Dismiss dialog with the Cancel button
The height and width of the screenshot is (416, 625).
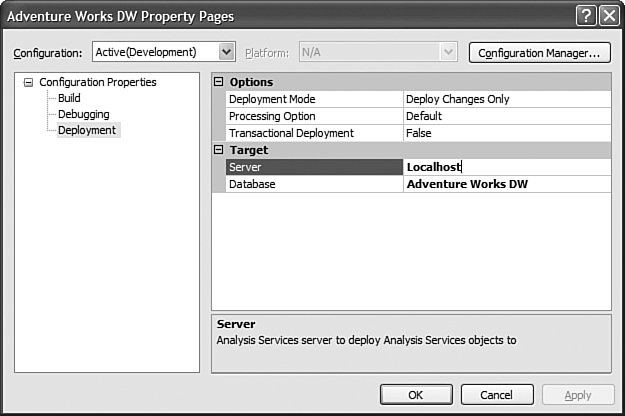497,395
